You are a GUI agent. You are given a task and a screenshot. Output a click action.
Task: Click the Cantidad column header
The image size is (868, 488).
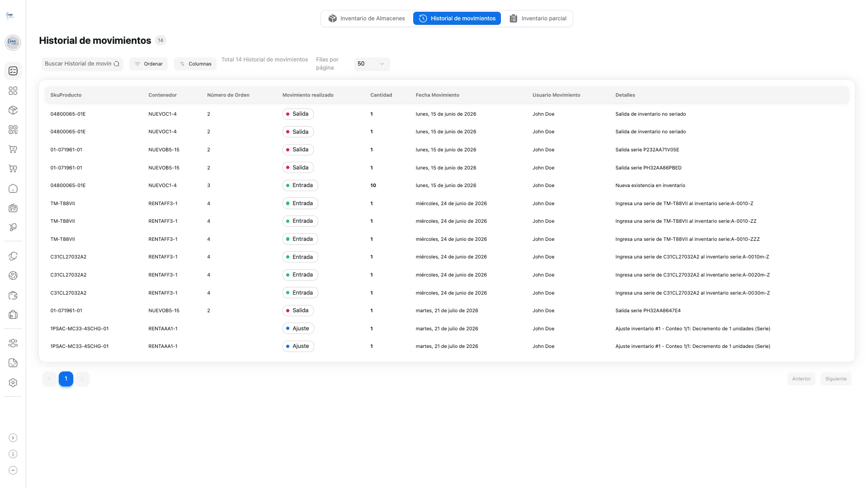pyautogui.click(x=381, y=95)
